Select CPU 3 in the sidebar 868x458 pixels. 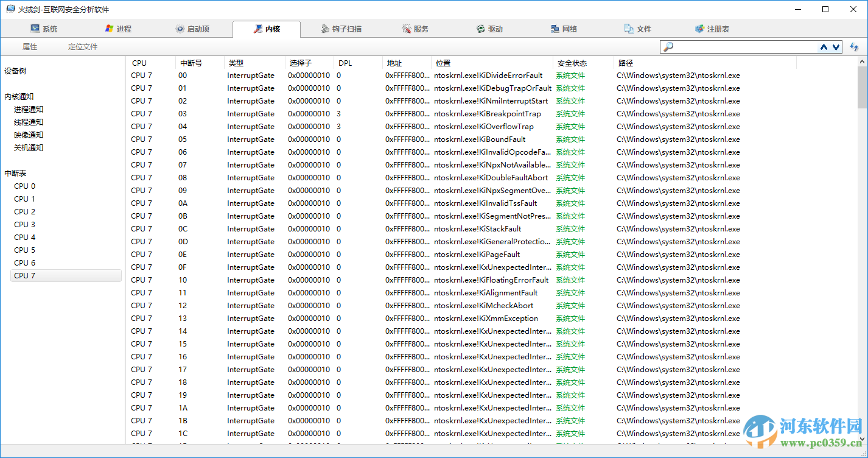click(x=25, y=225)
